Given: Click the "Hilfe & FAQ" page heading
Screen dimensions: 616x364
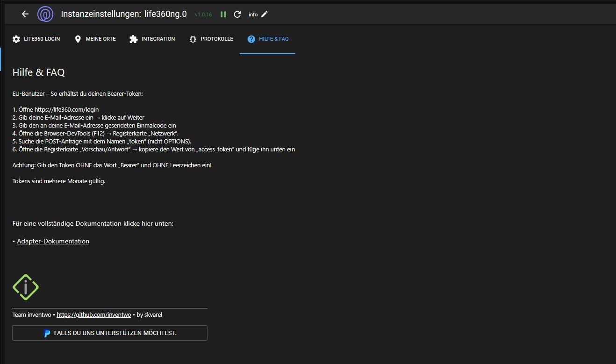Looking at the screenshot, I should [x=38, y=72].
